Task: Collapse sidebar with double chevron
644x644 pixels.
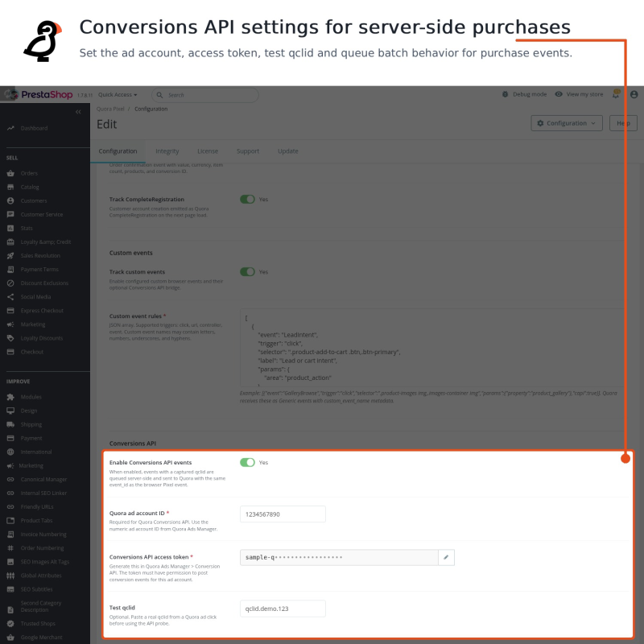Action: [x=78, y=112]
